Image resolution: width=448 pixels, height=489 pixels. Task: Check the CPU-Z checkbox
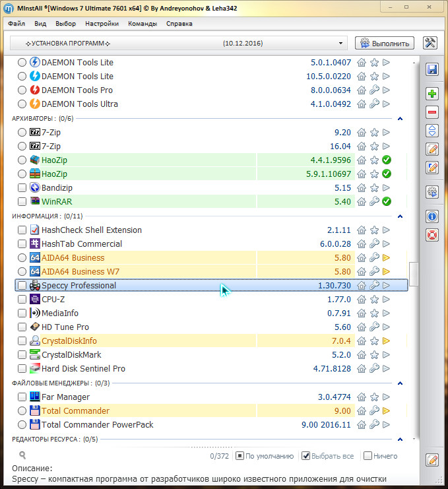click(x=22, y=300)
